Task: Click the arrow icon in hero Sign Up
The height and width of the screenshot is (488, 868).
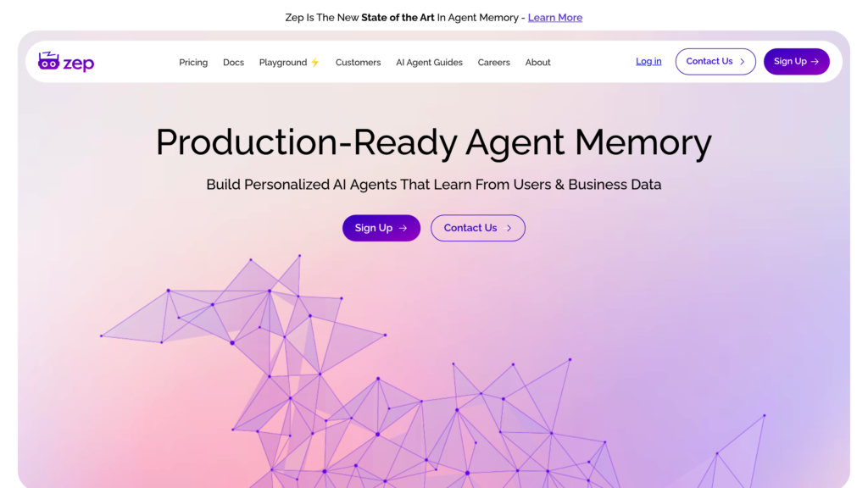Action: click(403, 228)
